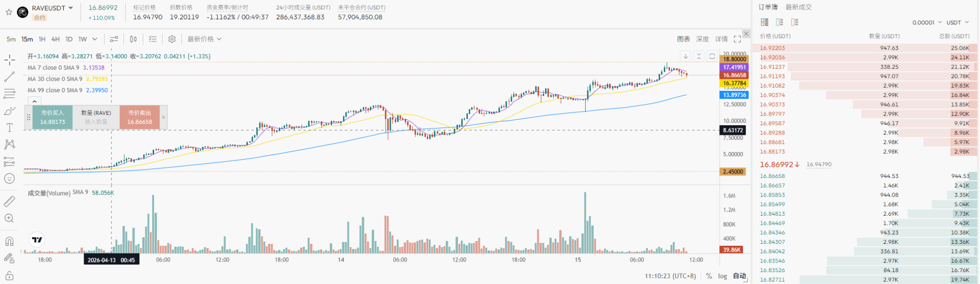Screen dimensions: 980x284
Task: Toggle lock all drawing tools
Action: tap(10, 276)
